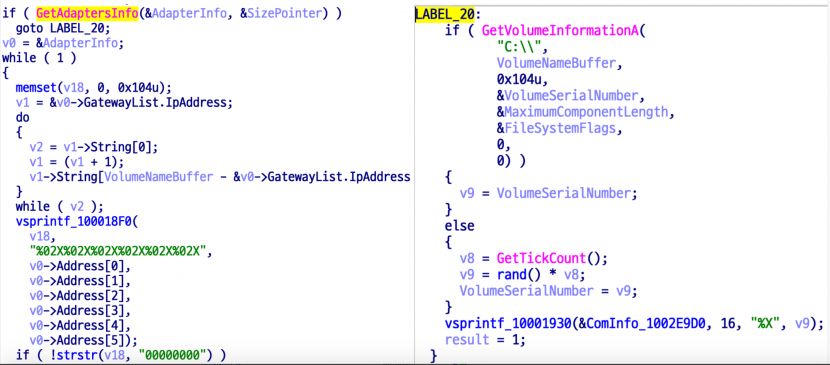Select vsprintf_100018F0 function name
This screenshot has height=365, width=830.
coord(75,221)
